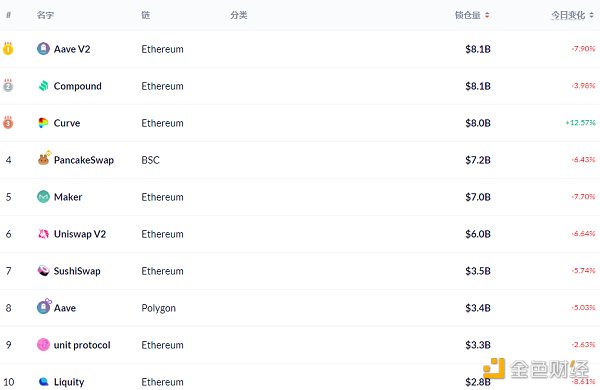The image size is (600, 390).
Task: Click the SushiSwap logo icon
Action: (43, 271)
